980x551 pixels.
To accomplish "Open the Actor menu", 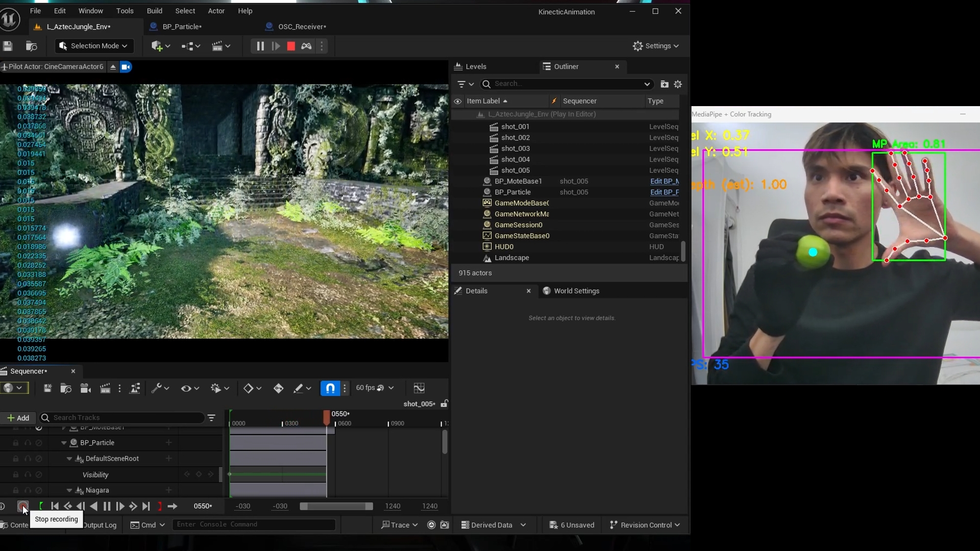I will pyautogui.click(x=216, y=11).
